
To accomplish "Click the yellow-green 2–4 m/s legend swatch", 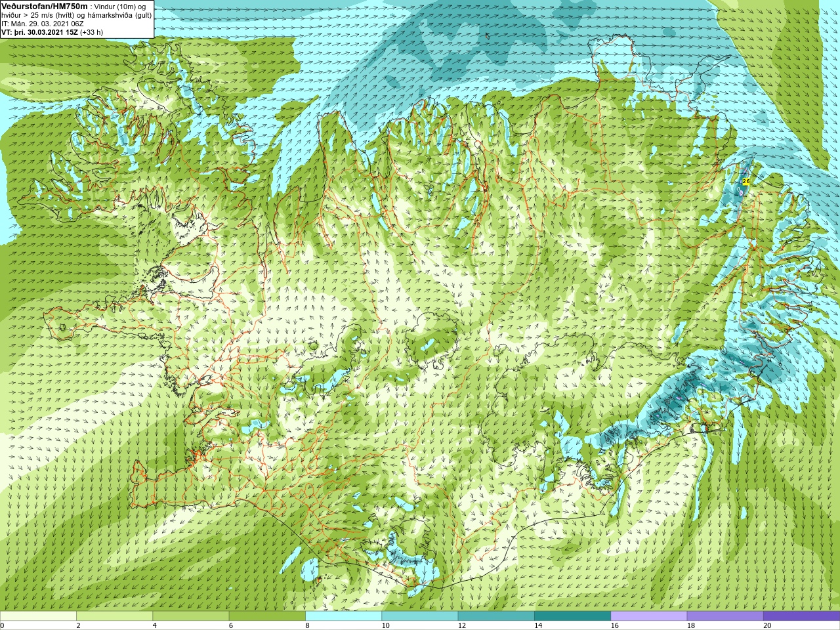I will click(x=114, y=616).
